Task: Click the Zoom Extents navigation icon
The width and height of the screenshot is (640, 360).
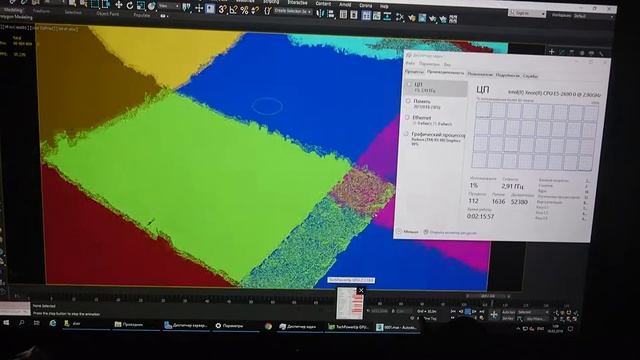Action: point(569,313)
